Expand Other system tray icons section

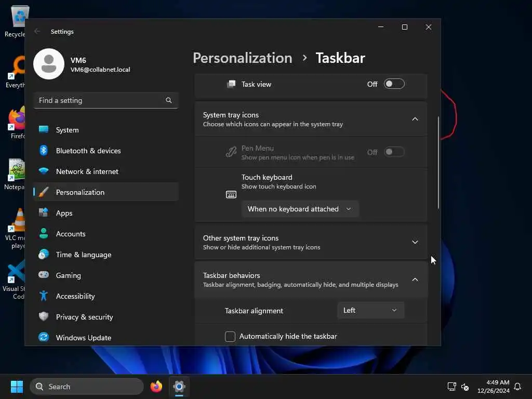[x=415, y=242]
